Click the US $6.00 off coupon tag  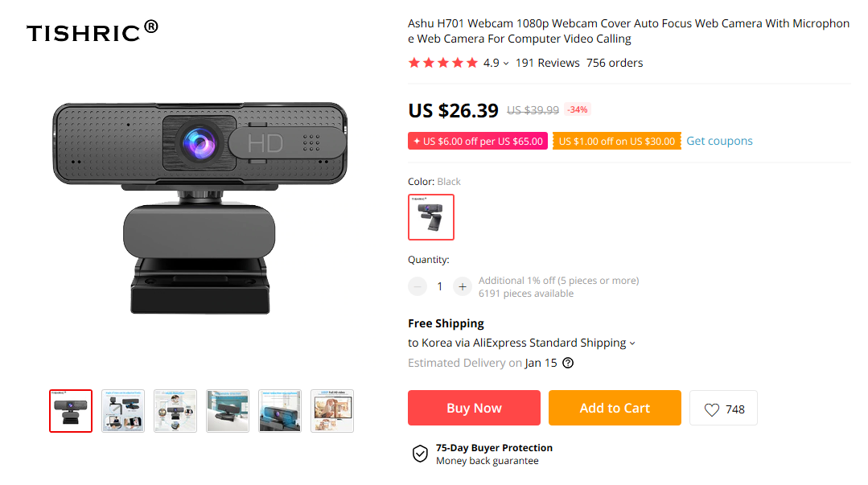[478, 142]
